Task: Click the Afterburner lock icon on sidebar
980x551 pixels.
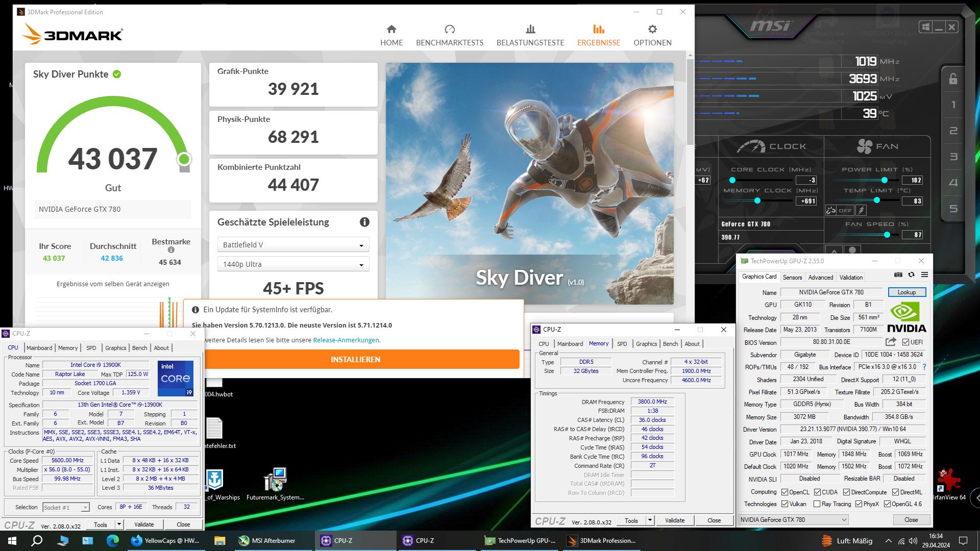Action: (953, 79)
